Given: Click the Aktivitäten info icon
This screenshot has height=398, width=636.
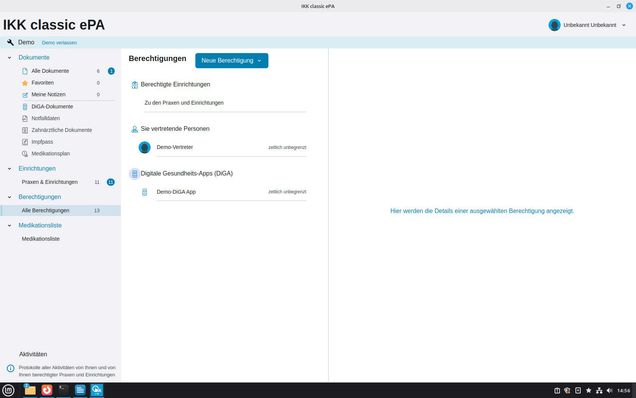Looking at the screenshot, I should [x=11, y=368].
